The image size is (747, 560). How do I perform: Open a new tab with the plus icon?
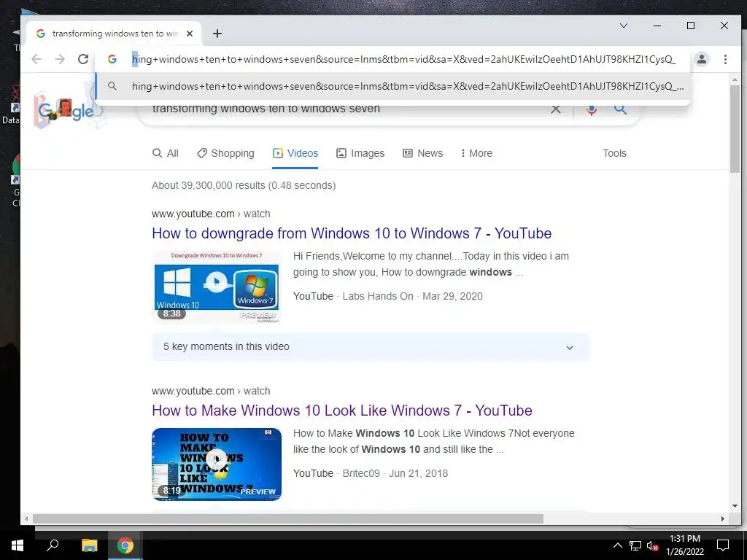[217, 34]
